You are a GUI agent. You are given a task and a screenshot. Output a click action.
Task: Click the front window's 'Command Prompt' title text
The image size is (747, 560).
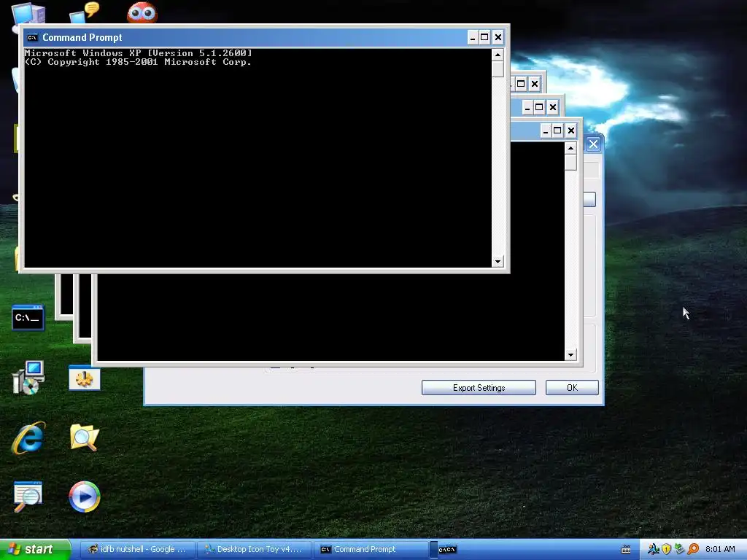[x=82, y=38]
